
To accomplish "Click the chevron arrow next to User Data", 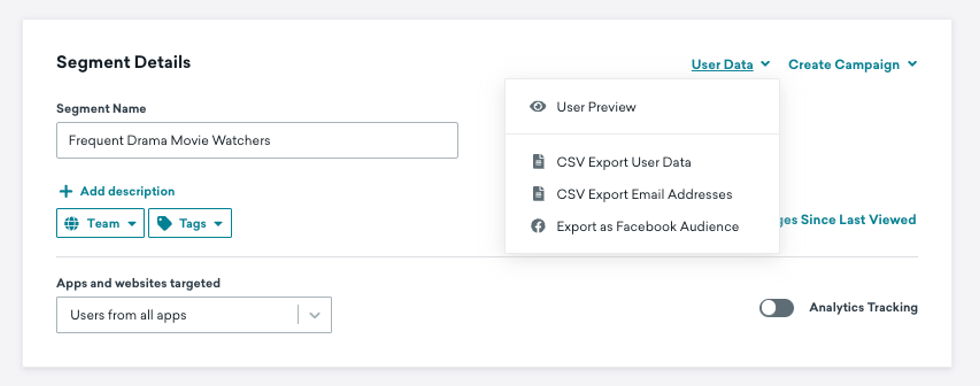I will coord(765,64).
